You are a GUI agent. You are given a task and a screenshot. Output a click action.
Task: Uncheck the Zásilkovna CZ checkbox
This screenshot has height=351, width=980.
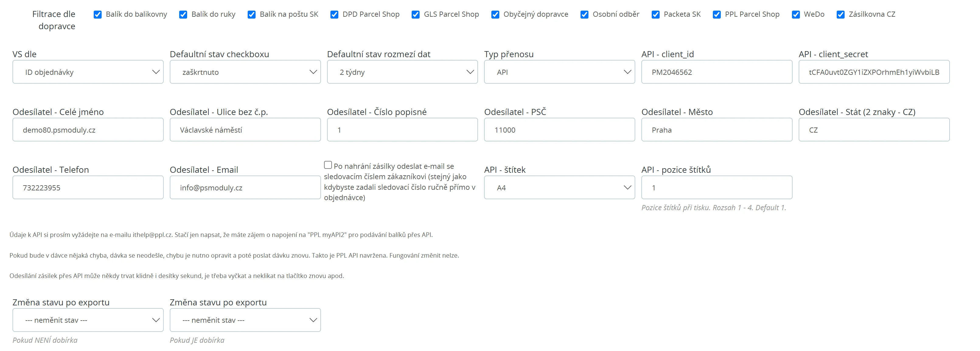840,15
